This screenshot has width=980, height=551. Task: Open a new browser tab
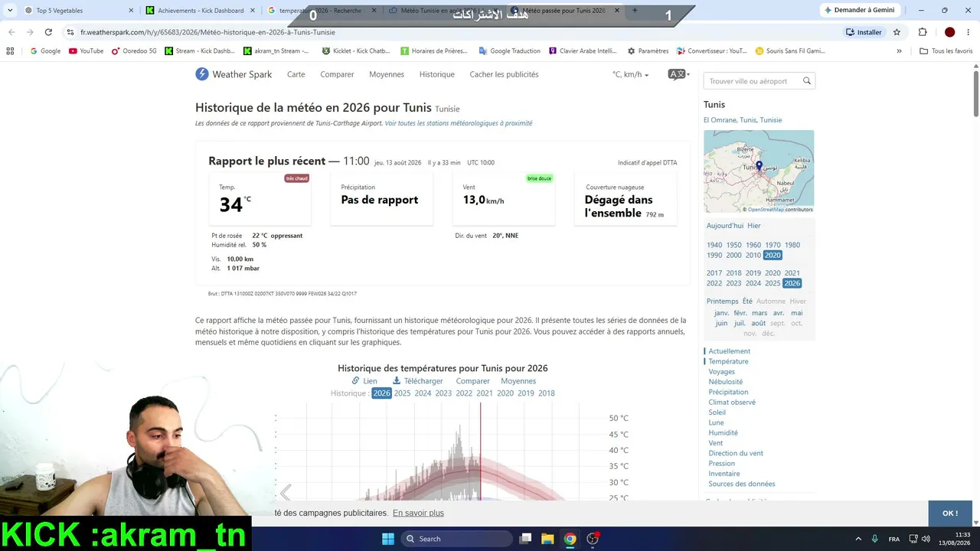635,11
